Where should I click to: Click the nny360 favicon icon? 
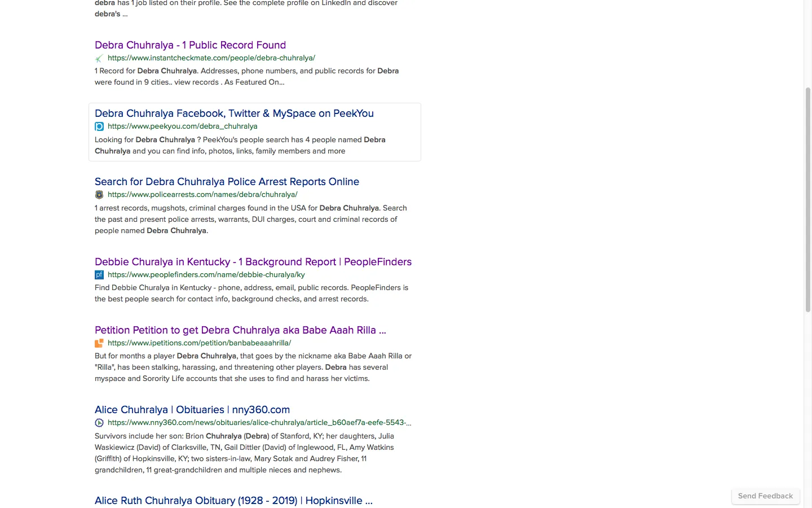tap(99, 423)
